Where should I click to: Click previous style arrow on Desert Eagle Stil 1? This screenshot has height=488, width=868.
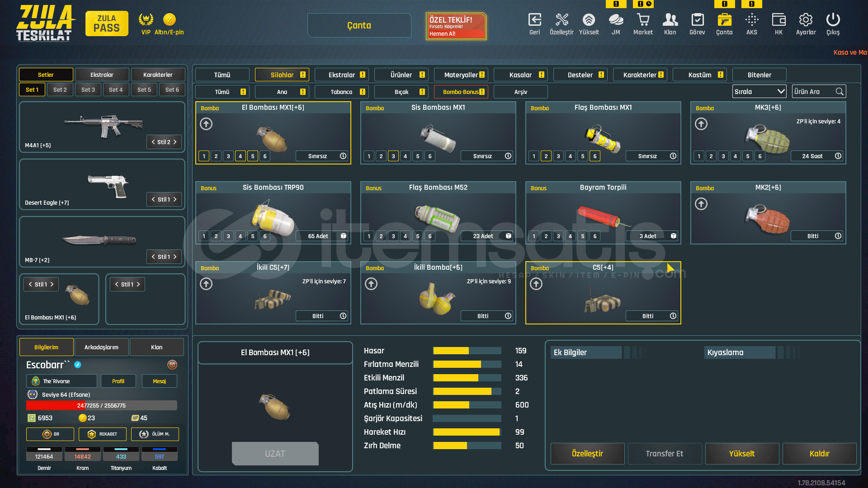153,199
